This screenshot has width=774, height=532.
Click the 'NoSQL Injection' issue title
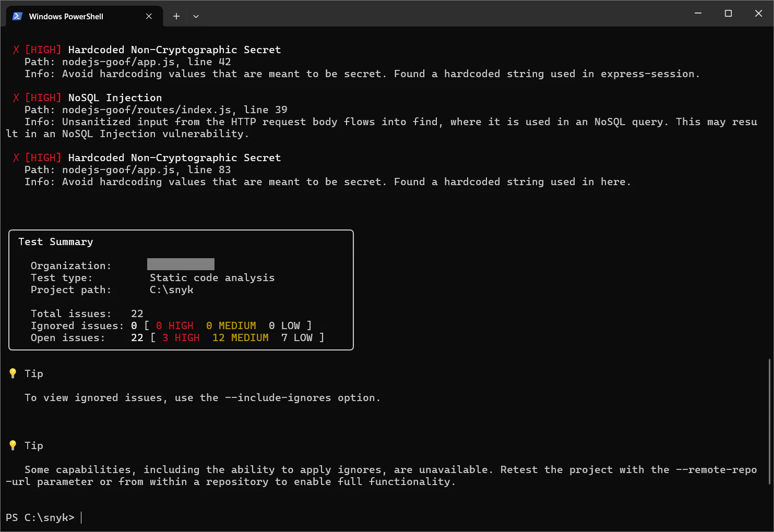point(115,98)
